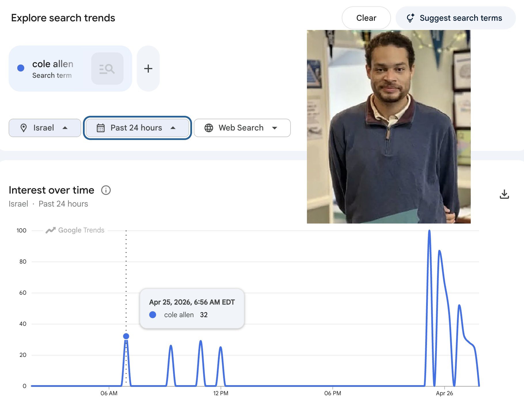
Task: Click the Explore search trends heading
Action: coord(63,18)
